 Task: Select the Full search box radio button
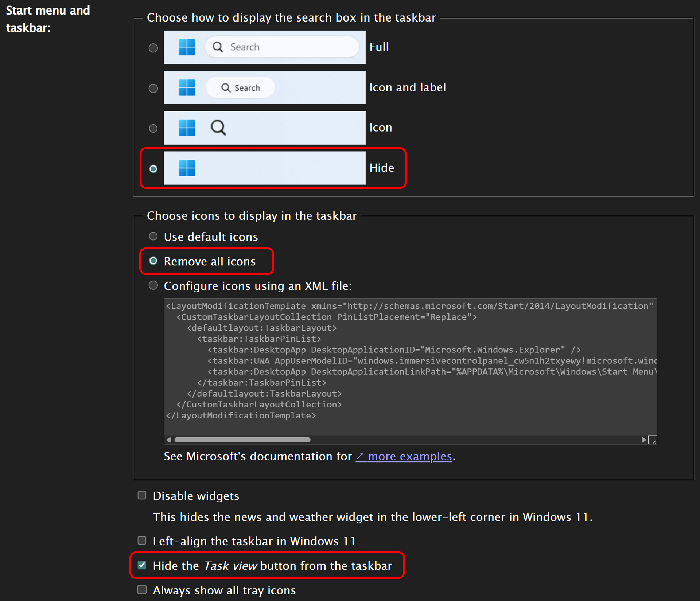(153, 48)
